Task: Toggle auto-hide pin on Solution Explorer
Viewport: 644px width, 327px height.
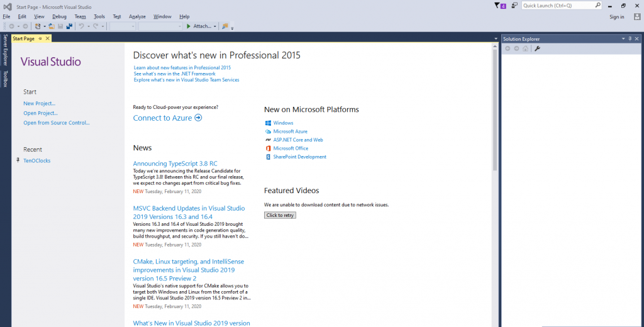Action: 630,38
